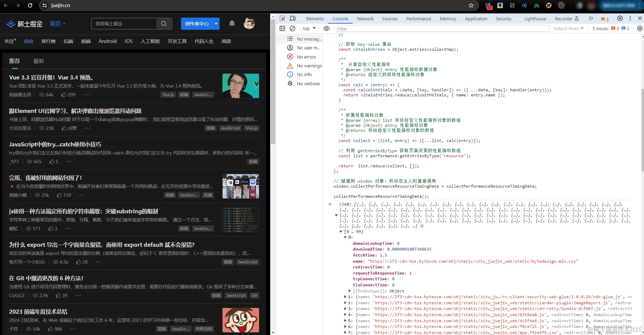Screen dimensions: 644x335
Task: Open the notifications bell
Action: tap(232, 23)
